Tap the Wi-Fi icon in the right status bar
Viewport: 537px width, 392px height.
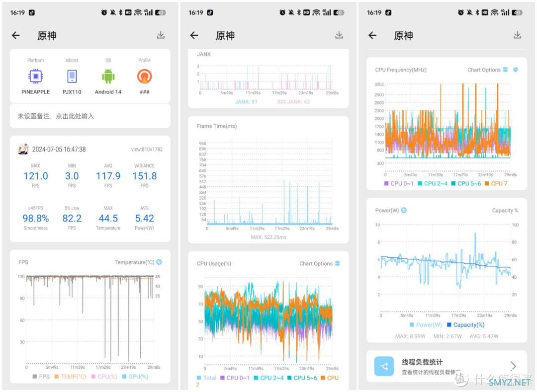click(x=495, y=12)
